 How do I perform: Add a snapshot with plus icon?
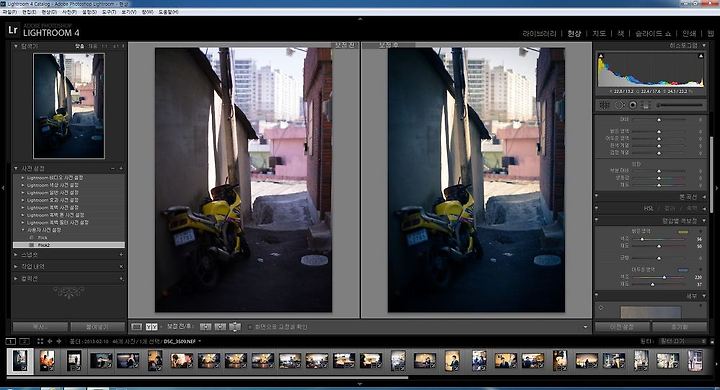(121, 254)
